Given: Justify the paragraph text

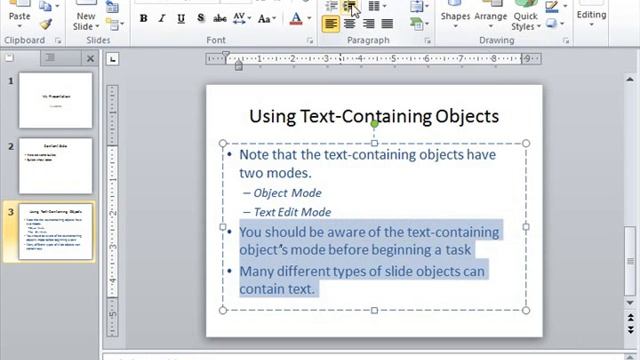Looking at the screenshot, I should [387, 24].
